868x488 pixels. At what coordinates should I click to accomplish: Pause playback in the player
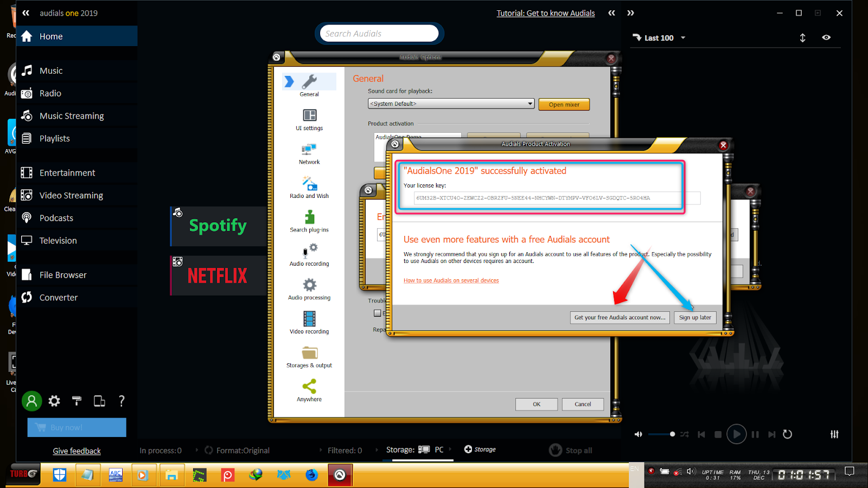point(755,434)
